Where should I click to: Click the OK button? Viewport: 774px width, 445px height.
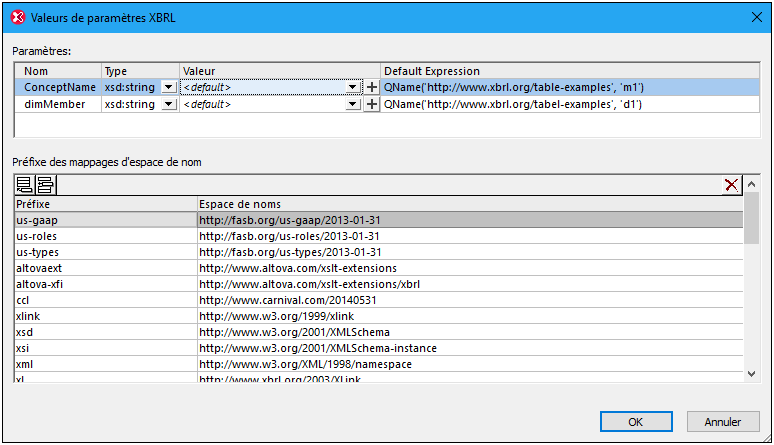point(635,421)
